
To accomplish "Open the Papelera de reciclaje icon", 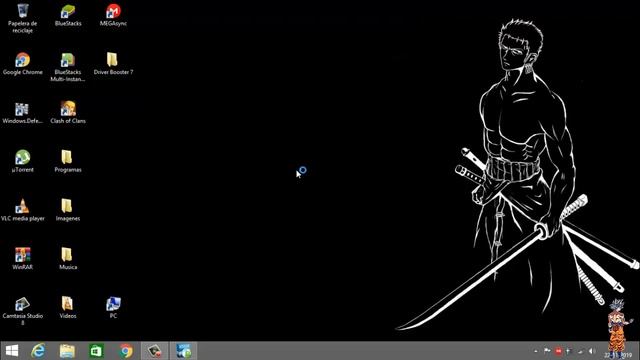I will [x=22, y=18].
